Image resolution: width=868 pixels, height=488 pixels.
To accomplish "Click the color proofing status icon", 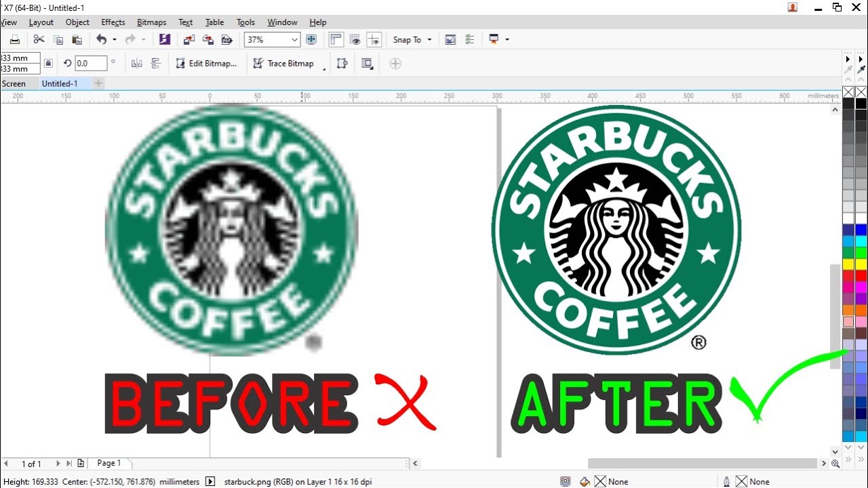I will pos(566,481).
